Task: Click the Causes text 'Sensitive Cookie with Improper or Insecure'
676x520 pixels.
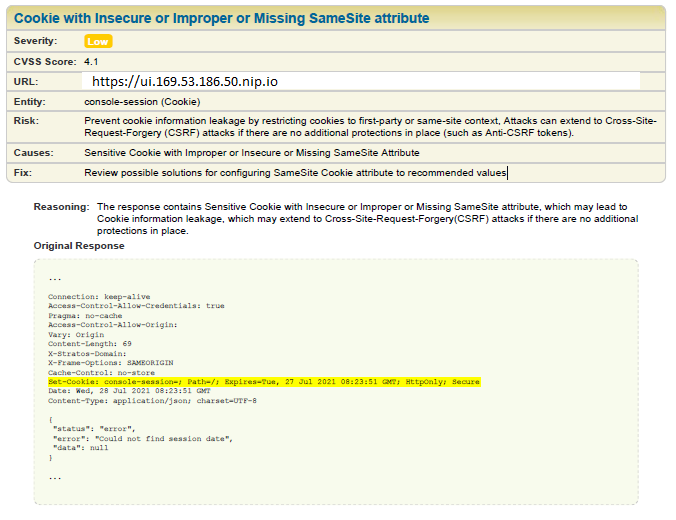Action: (x=252, y=153)
